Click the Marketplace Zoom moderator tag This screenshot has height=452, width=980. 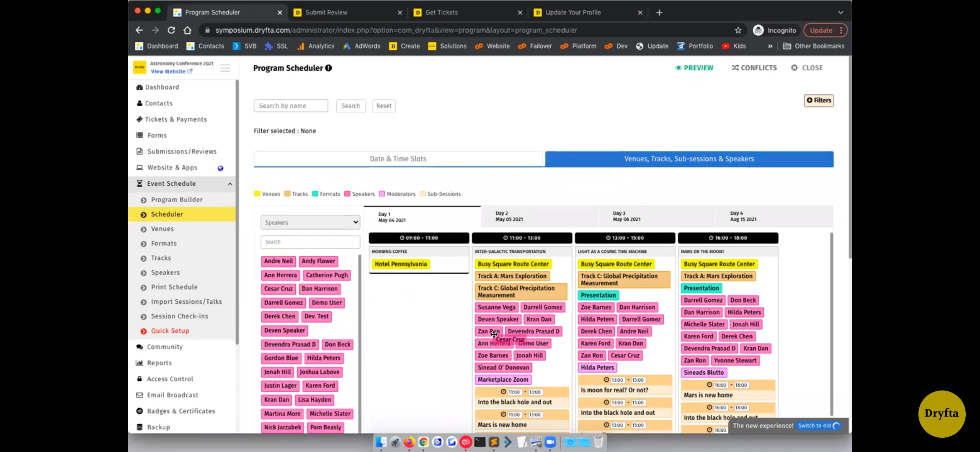point(503,380)
